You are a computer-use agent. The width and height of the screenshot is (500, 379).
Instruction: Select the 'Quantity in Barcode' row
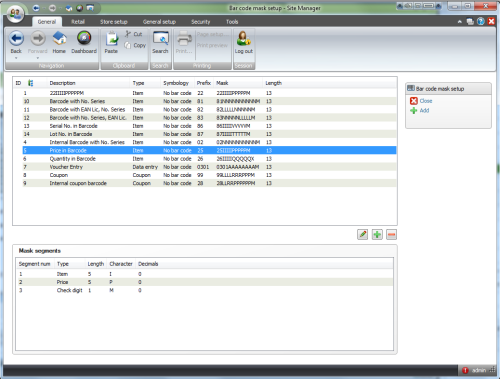click(209, 159)
